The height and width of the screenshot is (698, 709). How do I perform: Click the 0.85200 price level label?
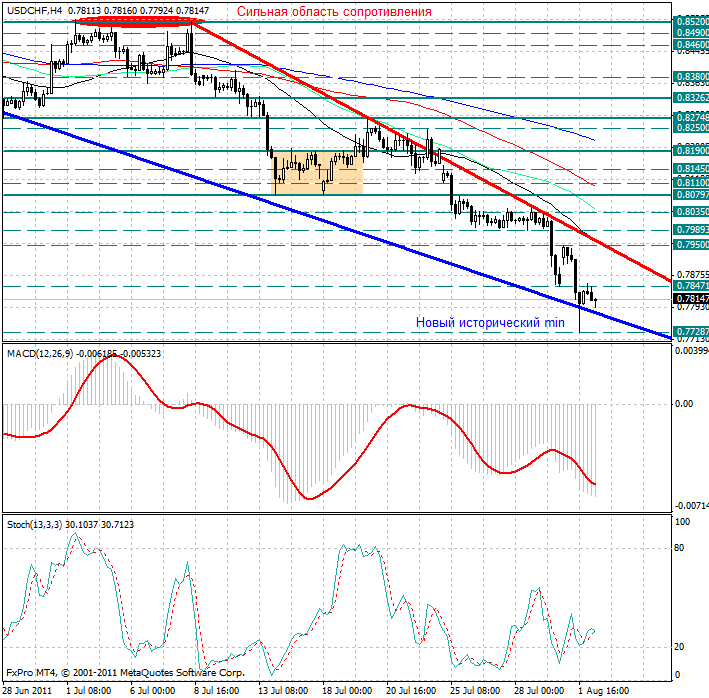[x=690, y=21]
